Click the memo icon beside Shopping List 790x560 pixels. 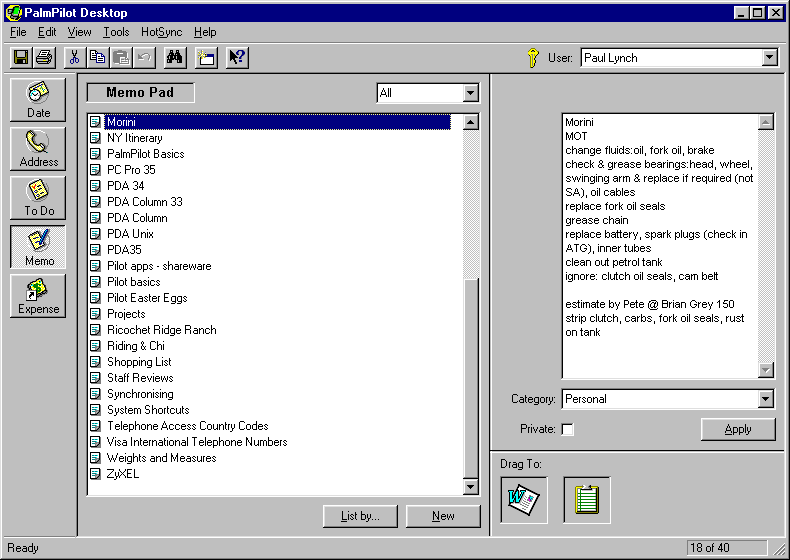[x=95, y=362]
